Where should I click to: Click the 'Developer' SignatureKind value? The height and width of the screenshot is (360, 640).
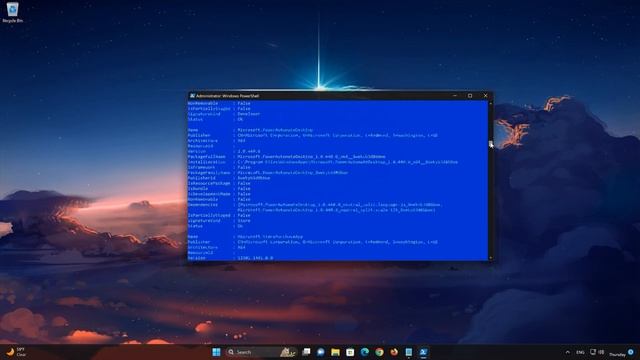(x=248, y=114)
